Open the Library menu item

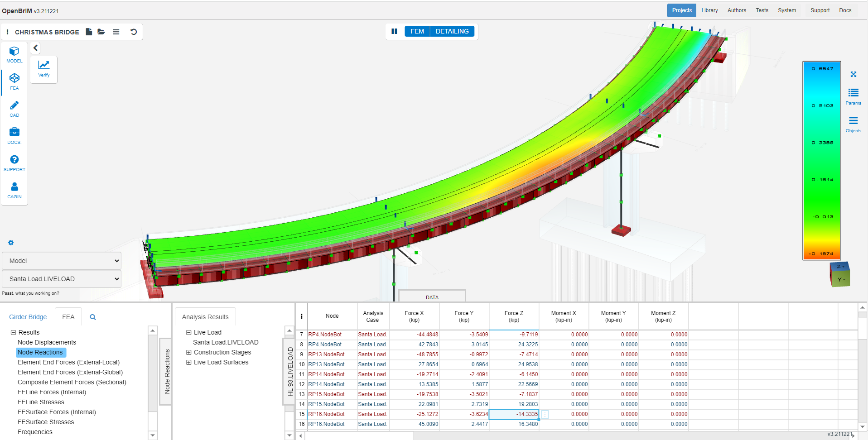point(709,10)
